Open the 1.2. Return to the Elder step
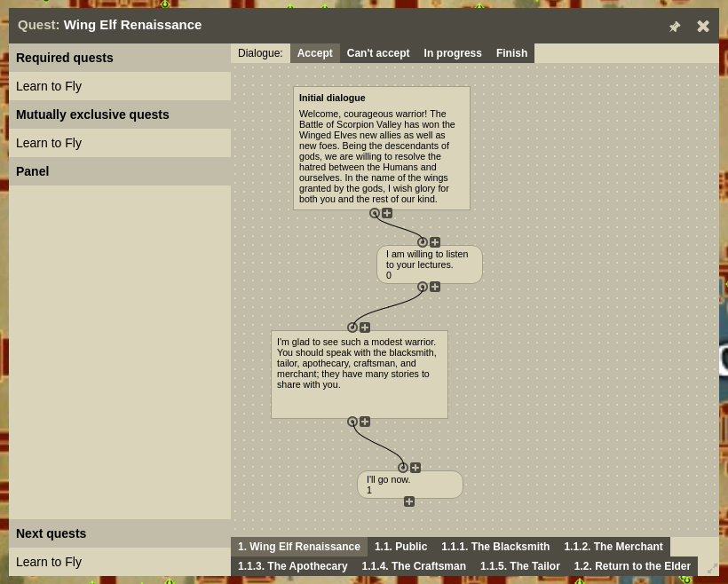This screenshot has width=728, height=584. pos(632,566)
